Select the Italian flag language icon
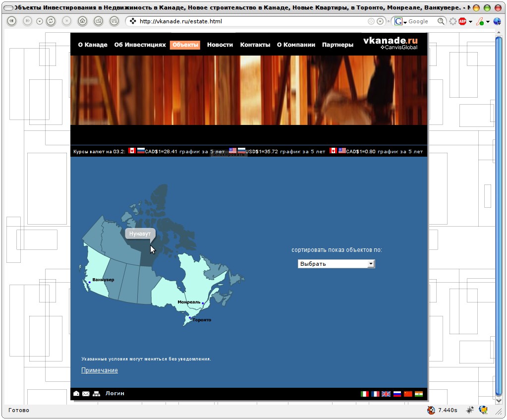Screen dimensions: 507x420 point(365,394)
